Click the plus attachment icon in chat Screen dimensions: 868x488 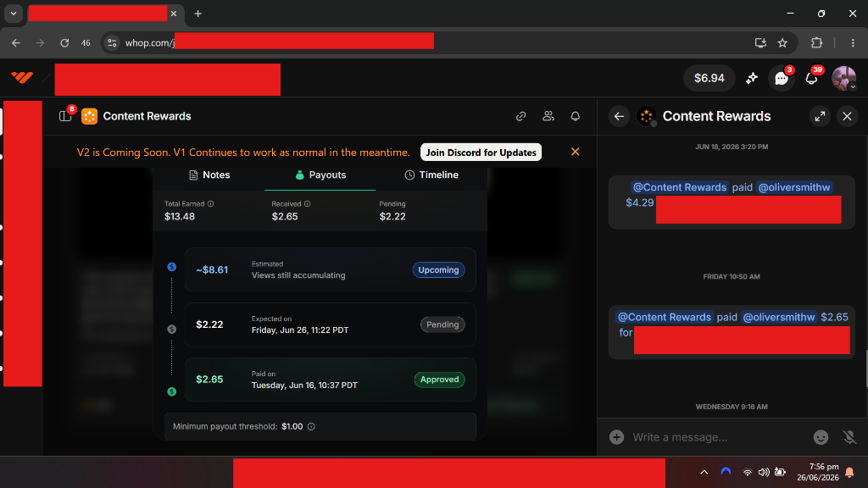(617, 437)
